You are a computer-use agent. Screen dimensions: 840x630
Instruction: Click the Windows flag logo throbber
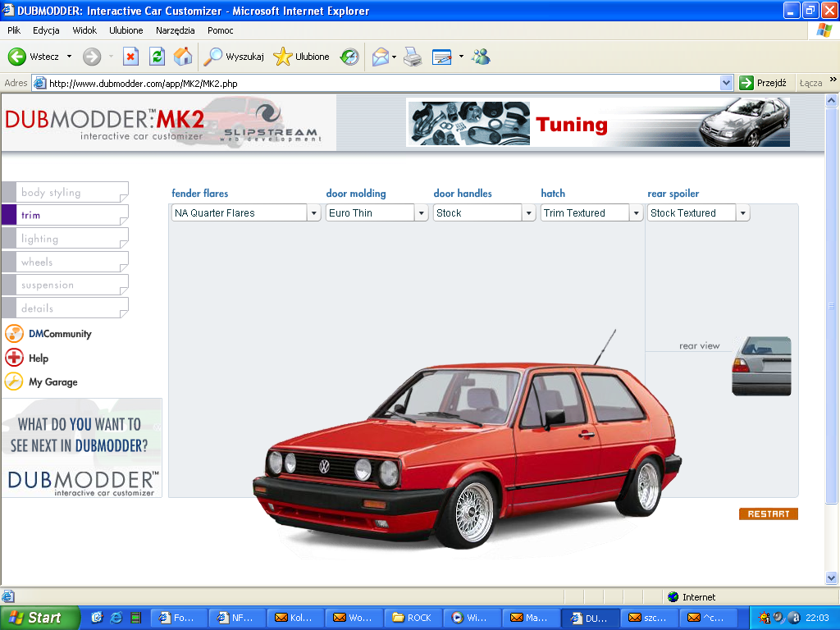[x=824, y=30]
